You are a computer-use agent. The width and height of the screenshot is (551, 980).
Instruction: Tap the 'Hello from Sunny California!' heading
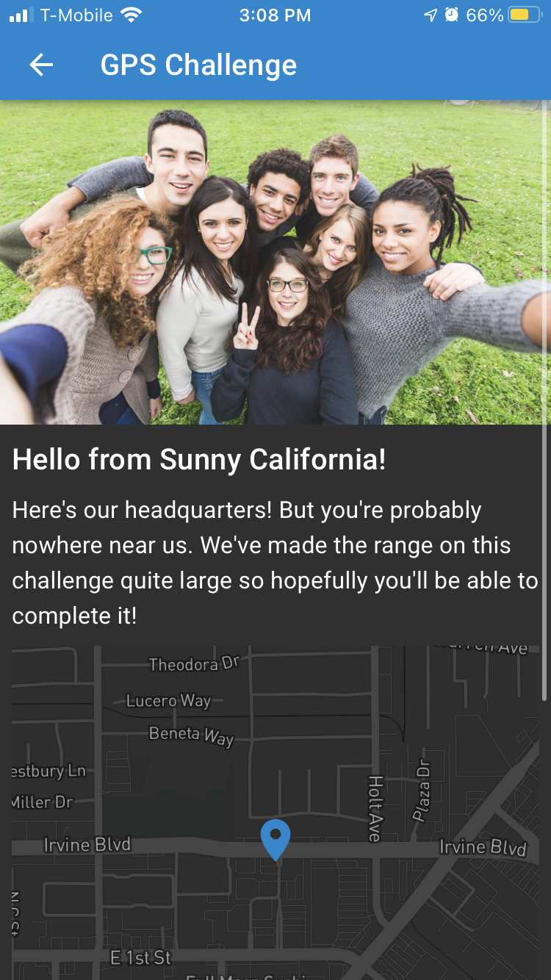point(199,460)
